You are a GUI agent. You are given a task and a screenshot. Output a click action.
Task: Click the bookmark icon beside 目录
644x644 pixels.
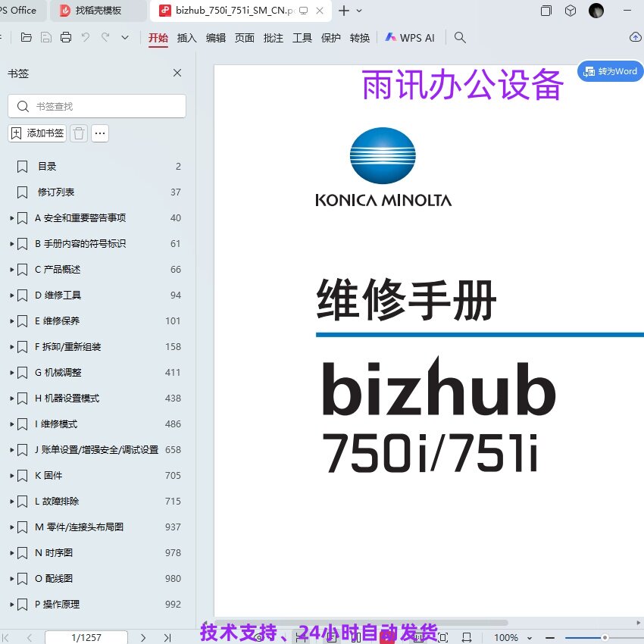pos(22,167)
